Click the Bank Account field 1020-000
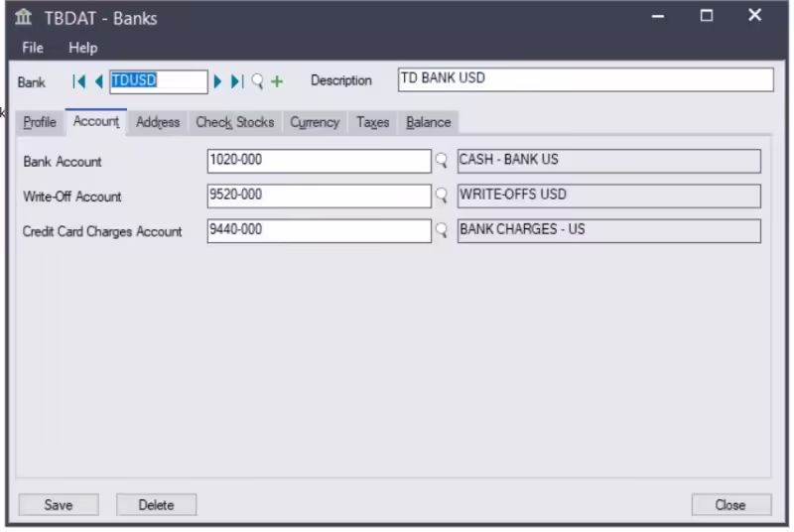The height and width of the screenshot is (532, 794). [319, 161]
